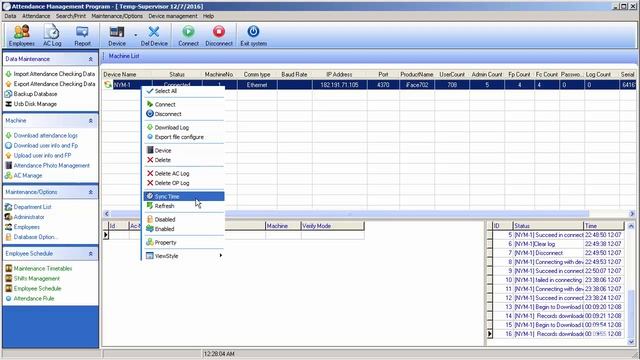Choose Property in the context menu
This screenshot has width=640, height=360.
(x=184, y=242)
